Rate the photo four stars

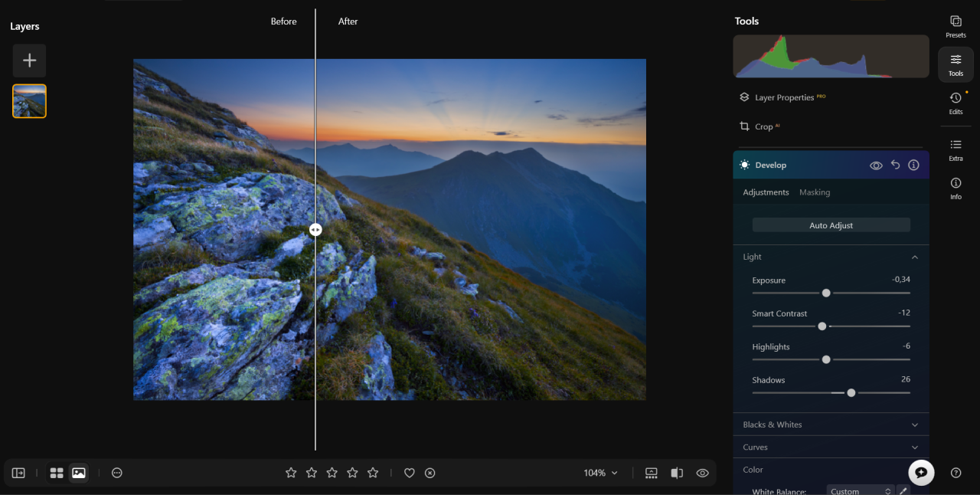(x=352, y=473)
